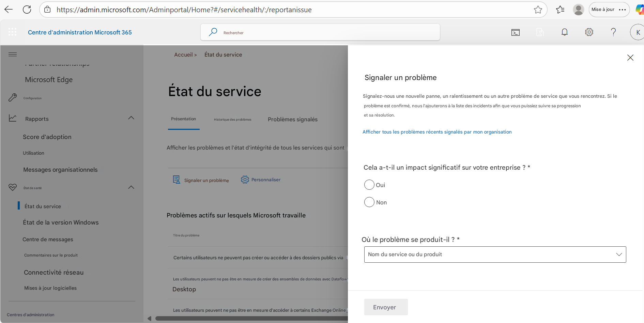Switch to Historique des problèmes tab
This screenshot has width=644, height=323.
tap(233, 120)
